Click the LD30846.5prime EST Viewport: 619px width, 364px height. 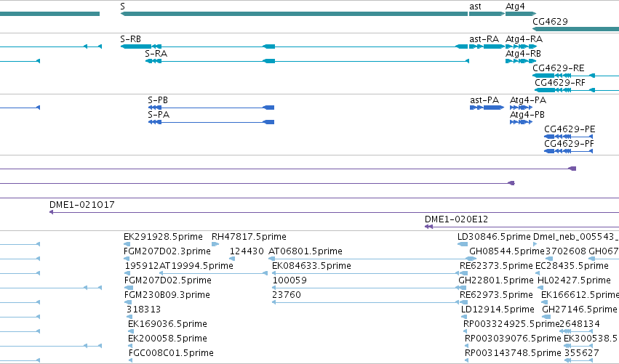coord(463,244)
